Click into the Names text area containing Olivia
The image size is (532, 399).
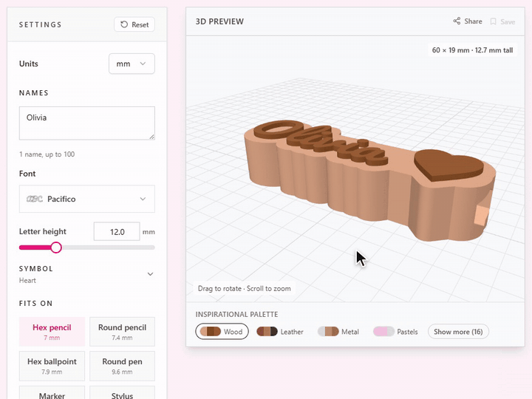click(x=87, y=123)
